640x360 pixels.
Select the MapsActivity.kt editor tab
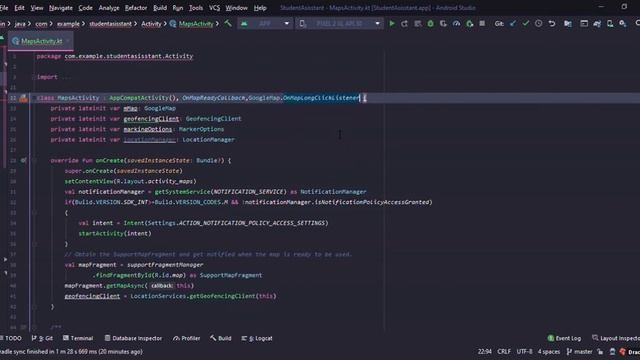(x=42, y=41)
